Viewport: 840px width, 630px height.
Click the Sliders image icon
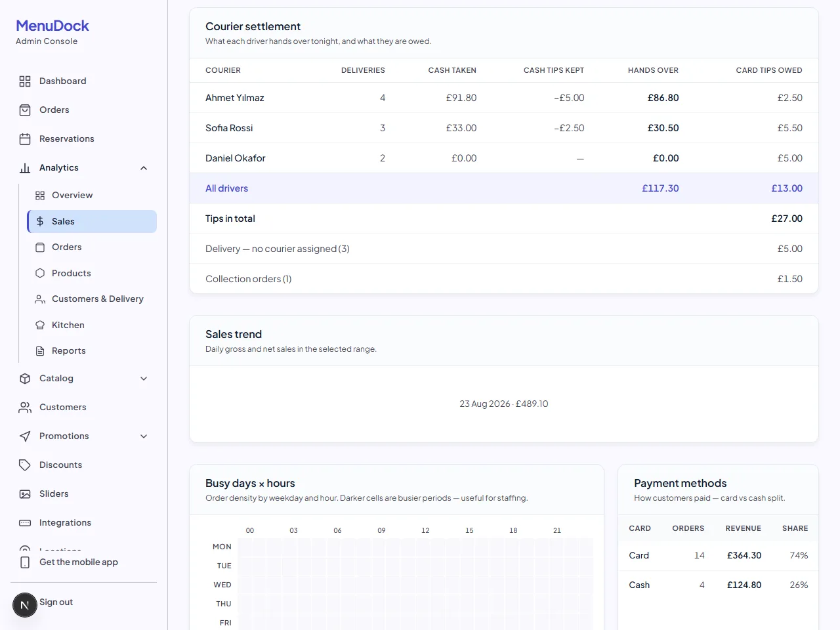(x=25, y=494)
